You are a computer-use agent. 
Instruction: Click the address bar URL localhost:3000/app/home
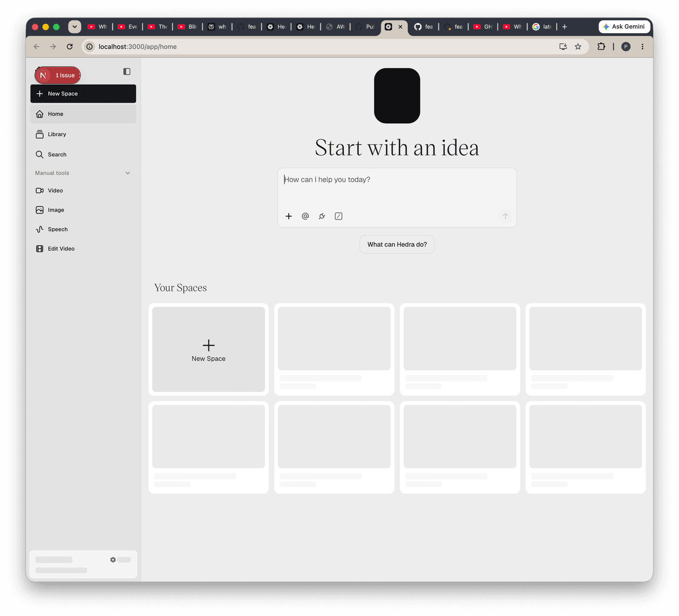tap(137, 47)
